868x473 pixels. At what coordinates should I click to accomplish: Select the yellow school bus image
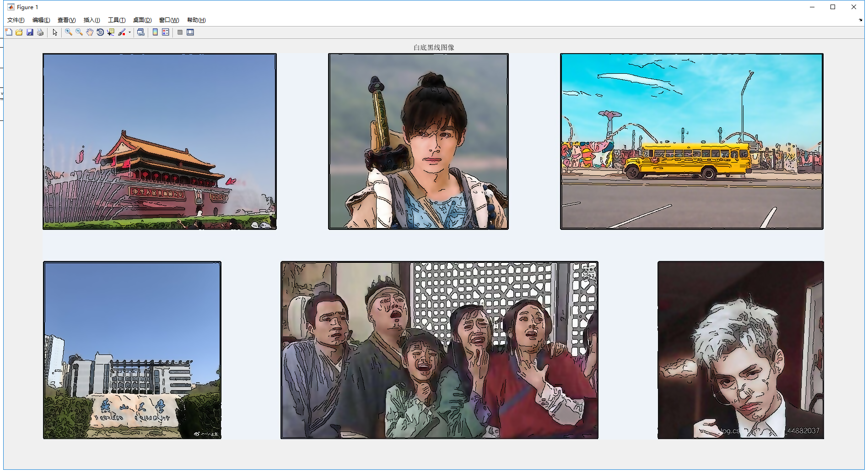[692, 141]
